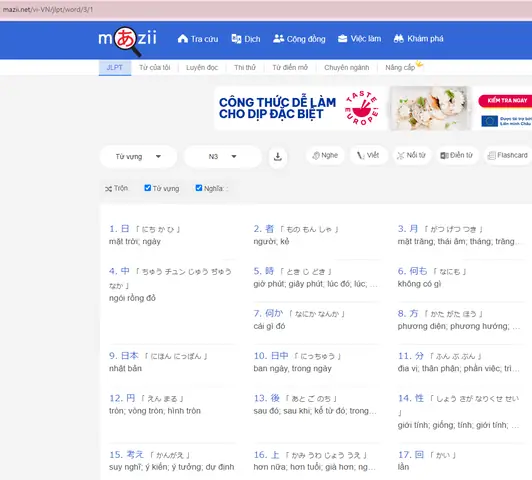532x480 pixels.
Task: Toggle the Nghĩa checkbox
Action: pos(199,188)
